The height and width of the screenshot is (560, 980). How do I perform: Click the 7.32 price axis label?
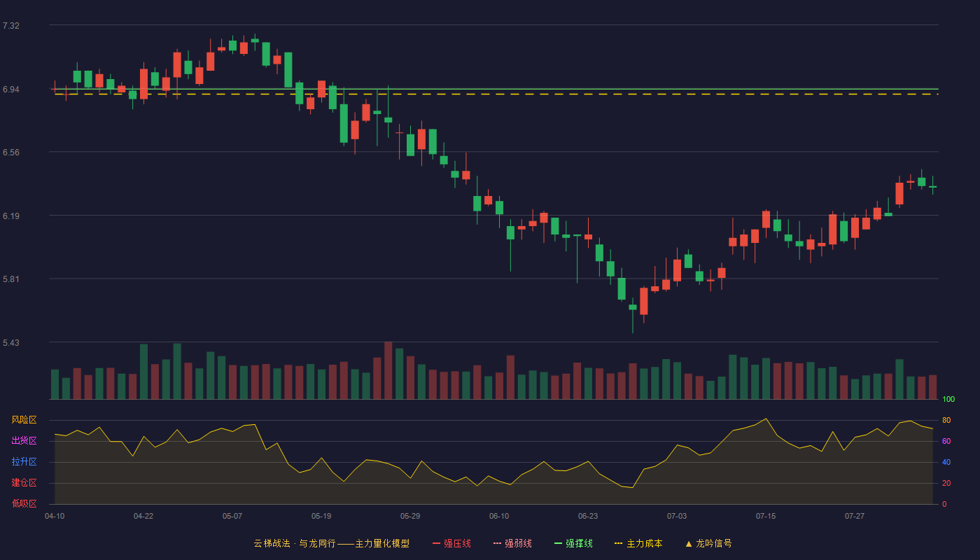click(11, 26)
